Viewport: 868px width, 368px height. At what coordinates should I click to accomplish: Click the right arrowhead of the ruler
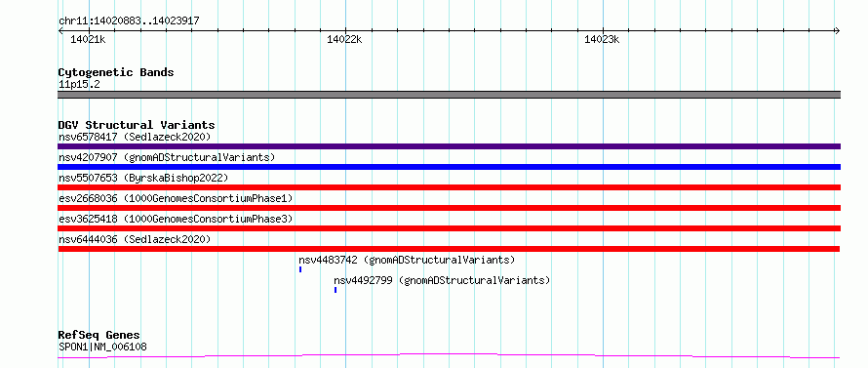[x=838, y=30]
